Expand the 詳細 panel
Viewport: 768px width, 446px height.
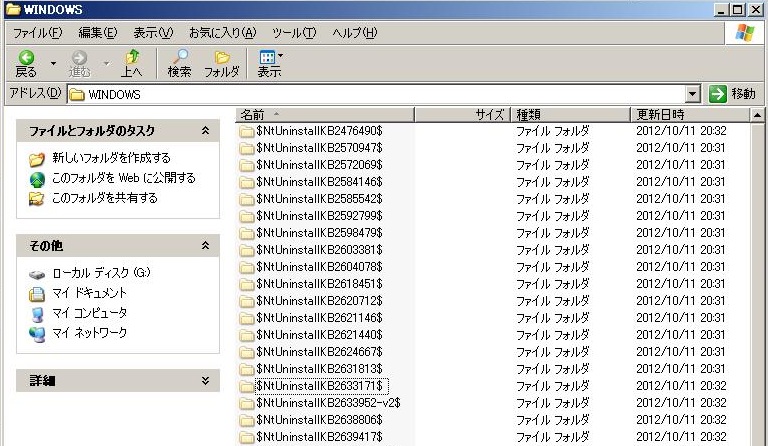[x=206, y=380]
